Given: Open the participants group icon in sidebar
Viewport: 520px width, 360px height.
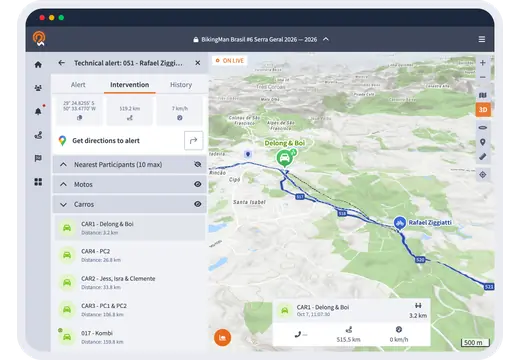Looking at the screenshot, I should tap(38, 88).
